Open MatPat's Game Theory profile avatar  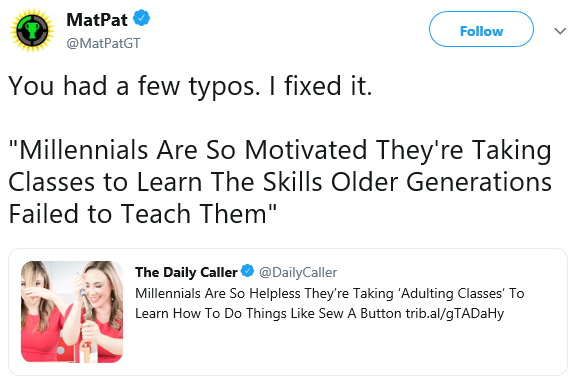click(x=32, y=30)
